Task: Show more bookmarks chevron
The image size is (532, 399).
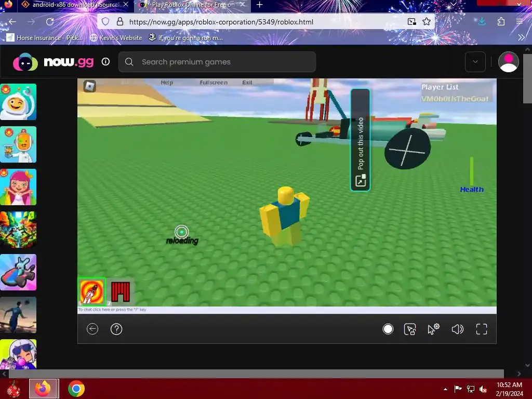Action: (522, 37)
